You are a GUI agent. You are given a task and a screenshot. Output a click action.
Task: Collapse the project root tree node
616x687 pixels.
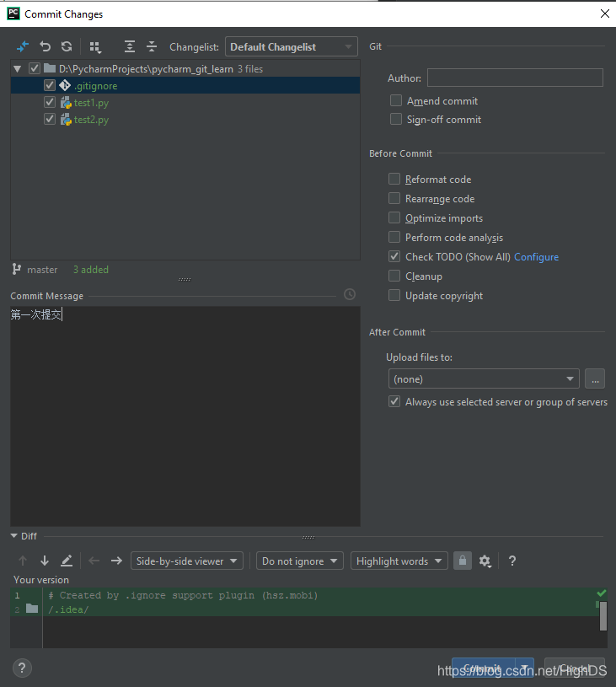[18, 69]
